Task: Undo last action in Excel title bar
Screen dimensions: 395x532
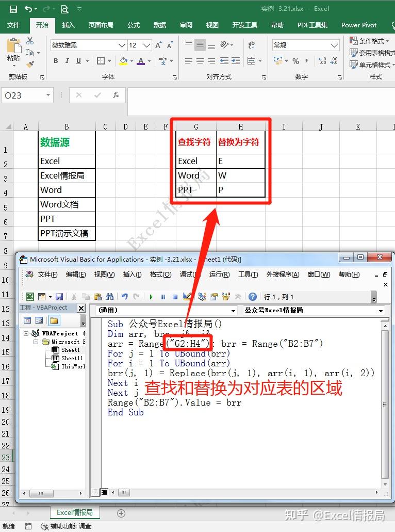Action: (x=28, y=9)
